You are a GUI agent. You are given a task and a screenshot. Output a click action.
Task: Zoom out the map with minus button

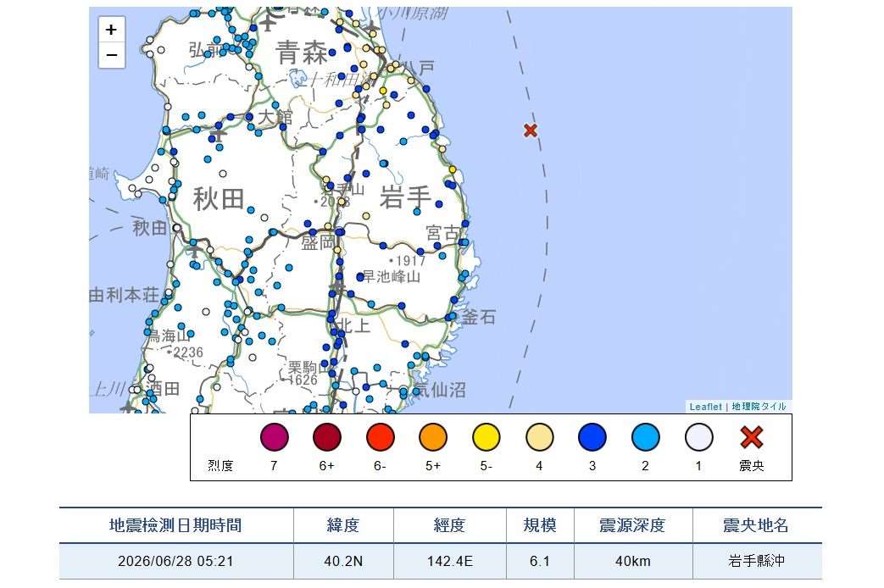coord(112,55)
